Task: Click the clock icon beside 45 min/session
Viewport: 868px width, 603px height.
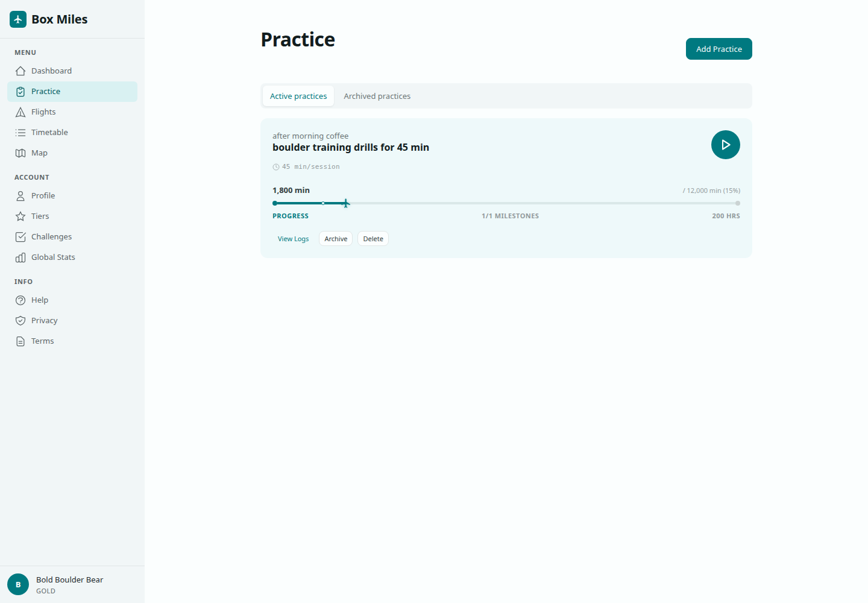Action: click(x=276, y=167)
